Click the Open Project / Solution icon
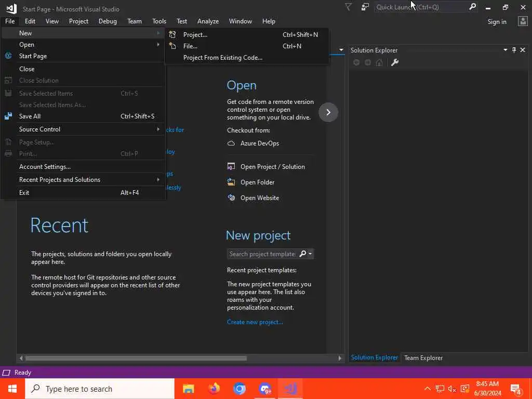 coord(231,167)
